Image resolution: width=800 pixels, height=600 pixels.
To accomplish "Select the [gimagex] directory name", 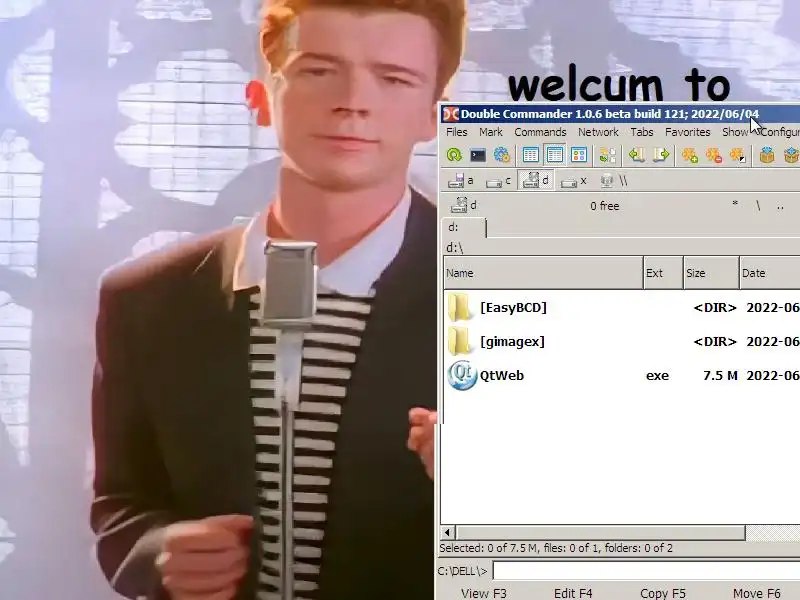I will pyautogui.click(x=512, y=341).
